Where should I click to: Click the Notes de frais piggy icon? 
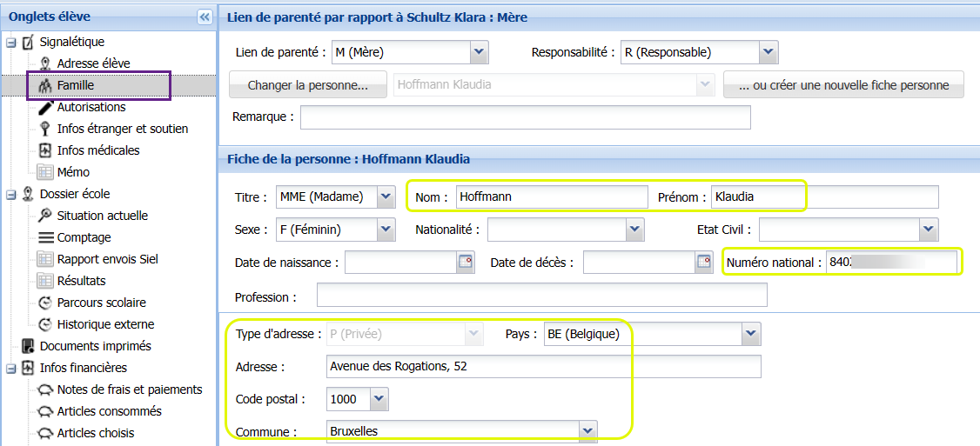(45, 389)
